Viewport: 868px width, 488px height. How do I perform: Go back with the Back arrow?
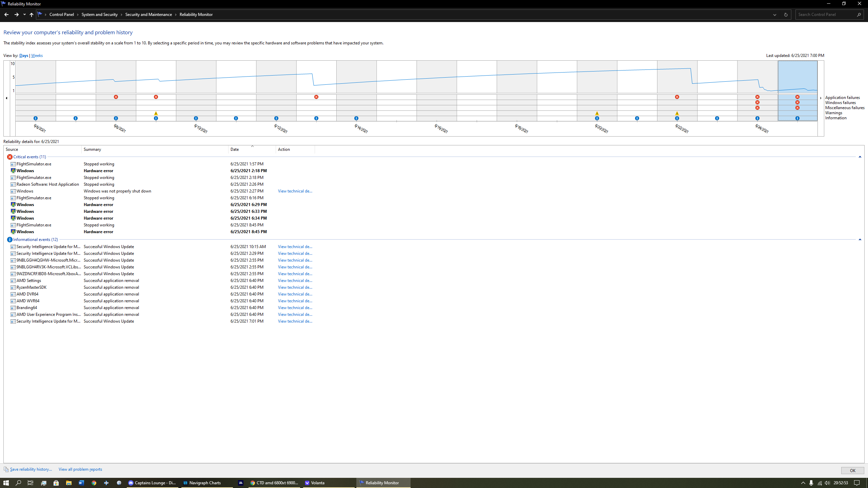pos(6,15)
